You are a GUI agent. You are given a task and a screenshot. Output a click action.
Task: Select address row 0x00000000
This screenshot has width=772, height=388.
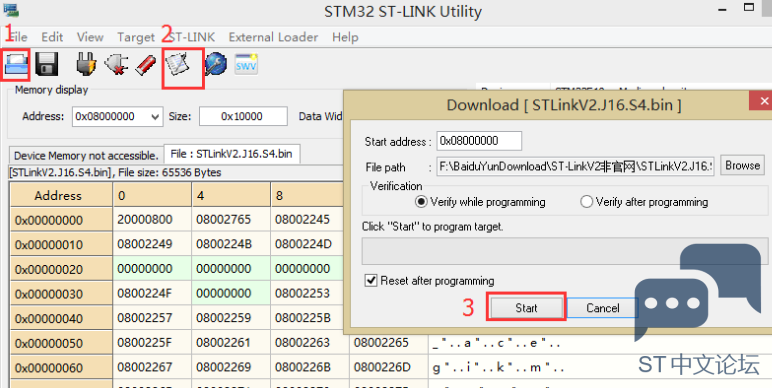pyautogui.click(x=61, y=220)
